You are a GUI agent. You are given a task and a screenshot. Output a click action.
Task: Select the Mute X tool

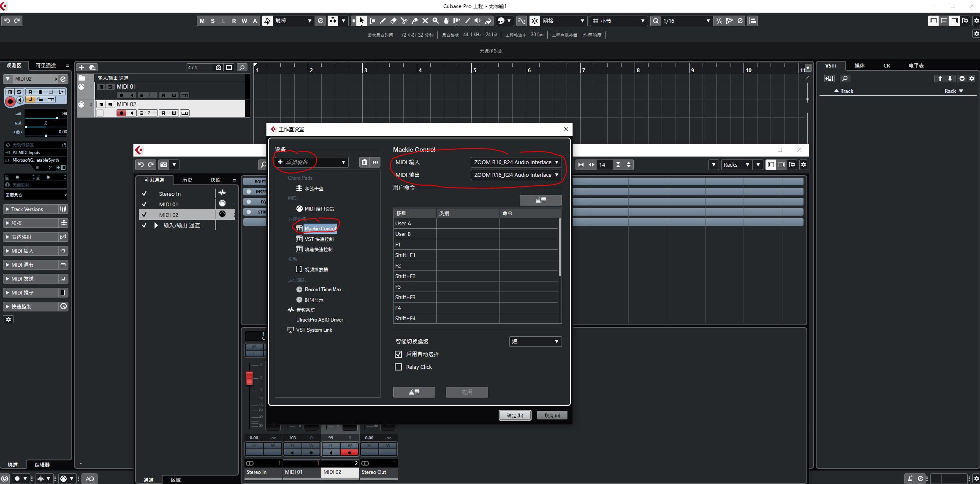425,21
